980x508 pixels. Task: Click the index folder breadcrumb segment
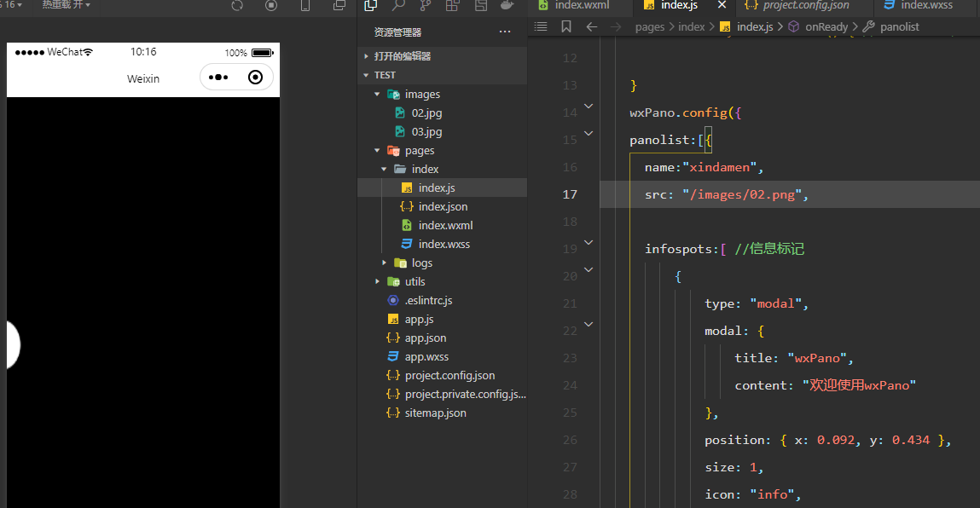[691, 27]
